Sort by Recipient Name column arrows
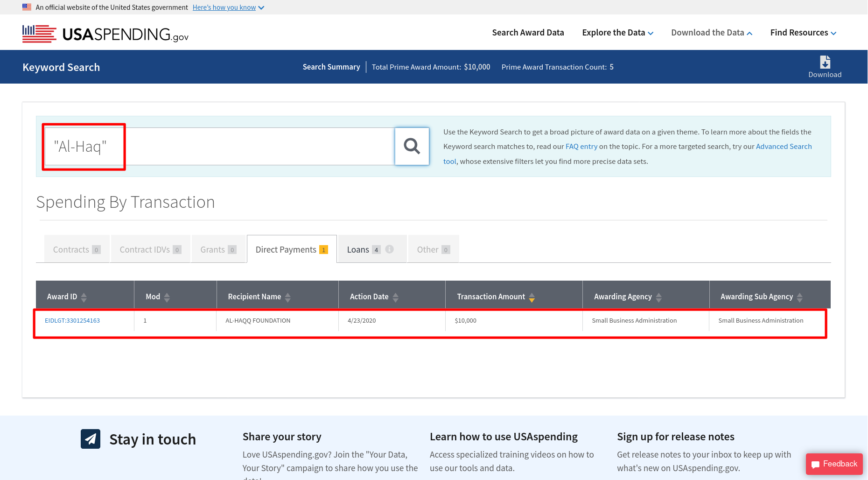 [288, 297]
